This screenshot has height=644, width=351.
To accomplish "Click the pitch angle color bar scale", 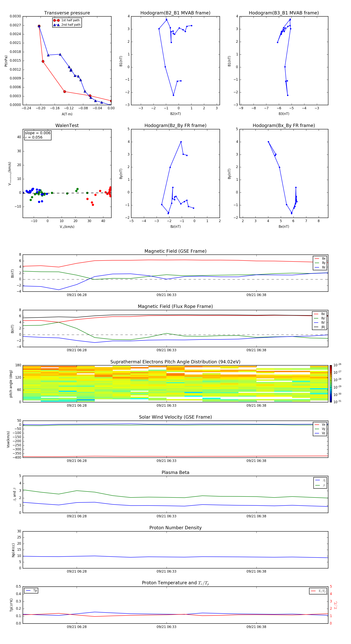I will [331, 383].
